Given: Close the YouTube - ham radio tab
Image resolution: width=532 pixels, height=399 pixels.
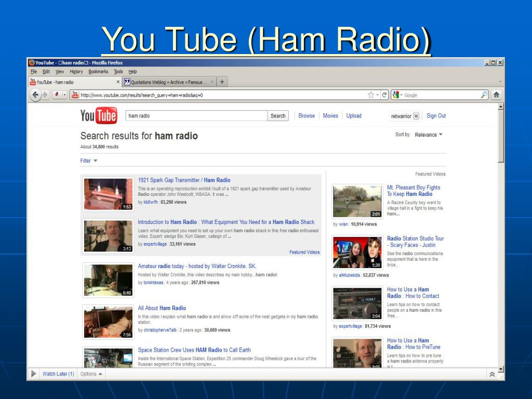Looking at the screenshot, I should (118, 82).
